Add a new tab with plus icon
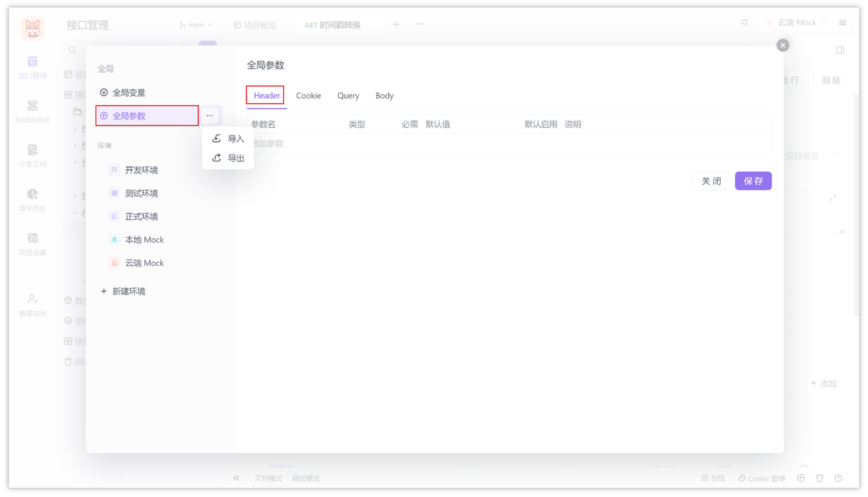The height and width of the screenshot is (497, 868). 396,24
